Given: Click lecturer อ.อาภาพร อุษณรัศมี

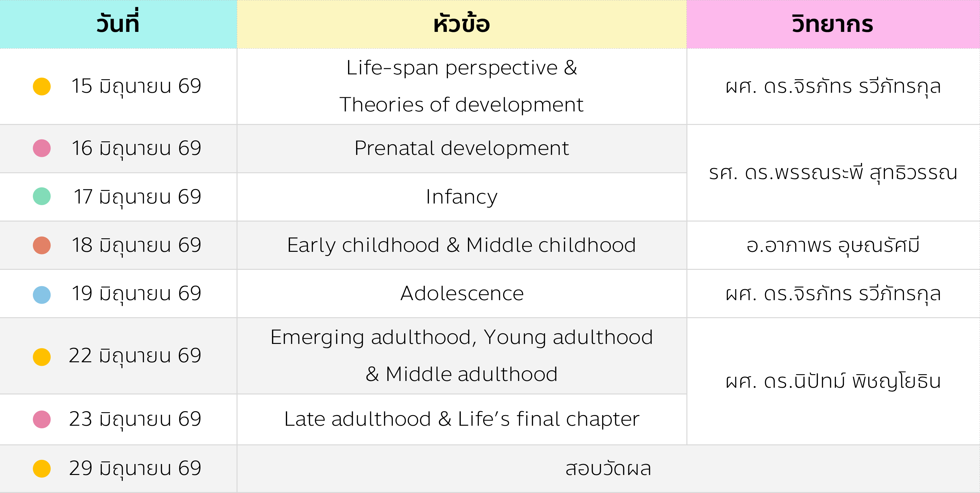Looking at the screenshot, I should 833,245.
